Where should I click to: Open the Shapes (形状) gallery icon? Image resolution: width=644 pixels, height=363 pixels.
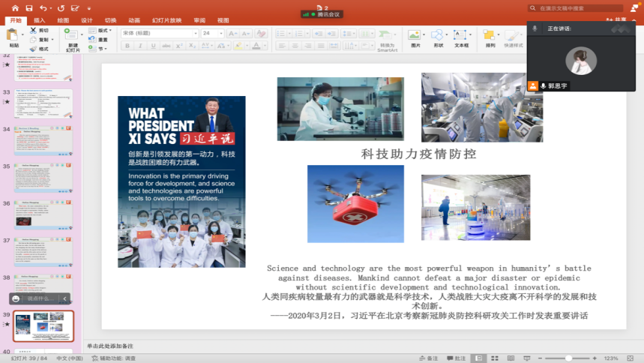pyautogui.click(x=438, y=35)
